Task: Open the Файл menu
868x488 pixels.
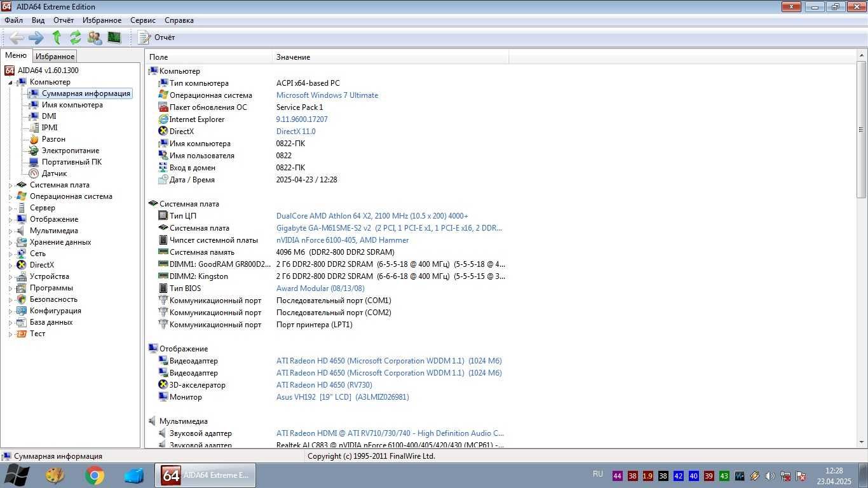Action: pyautogui.click(x=13, y=20)
